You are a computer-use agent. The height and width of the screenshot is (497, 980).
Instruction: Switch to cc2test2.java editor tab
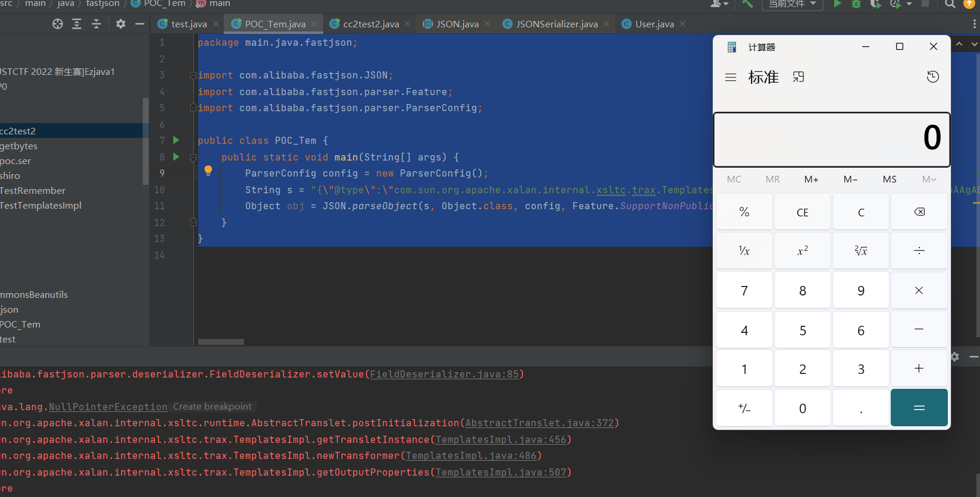click(371, 24)
